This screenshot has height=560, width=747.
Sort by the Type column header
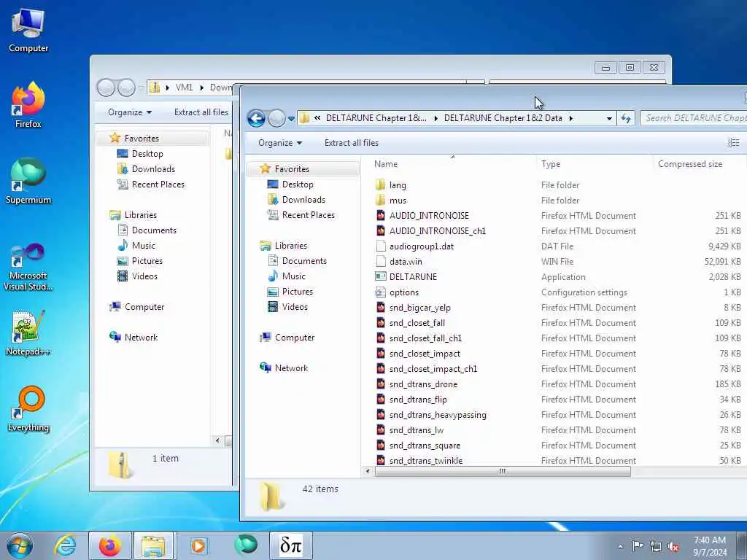coord(551,164)
